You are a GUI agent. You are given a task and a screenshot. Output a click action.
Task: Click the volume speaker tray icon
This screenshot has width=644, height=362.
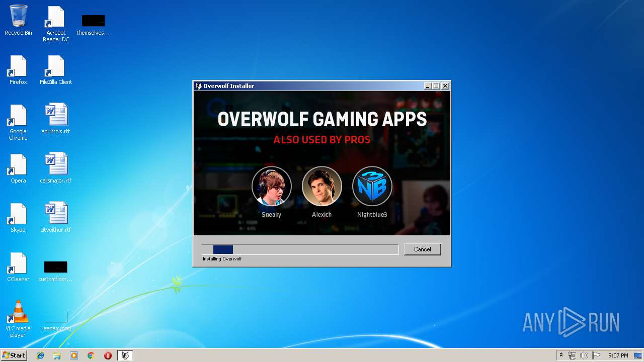[x=584, y=355]
